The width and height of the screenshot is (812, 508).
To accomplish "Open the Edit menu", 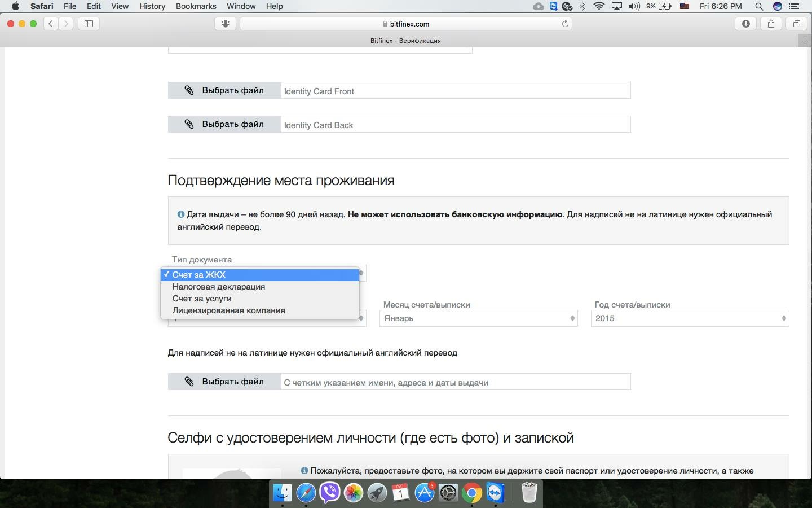I will point(94,6).
